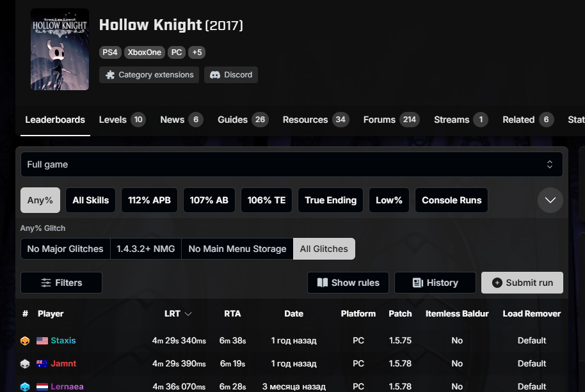
Task: Select the Console Runs category
Action: coord(451,200)
